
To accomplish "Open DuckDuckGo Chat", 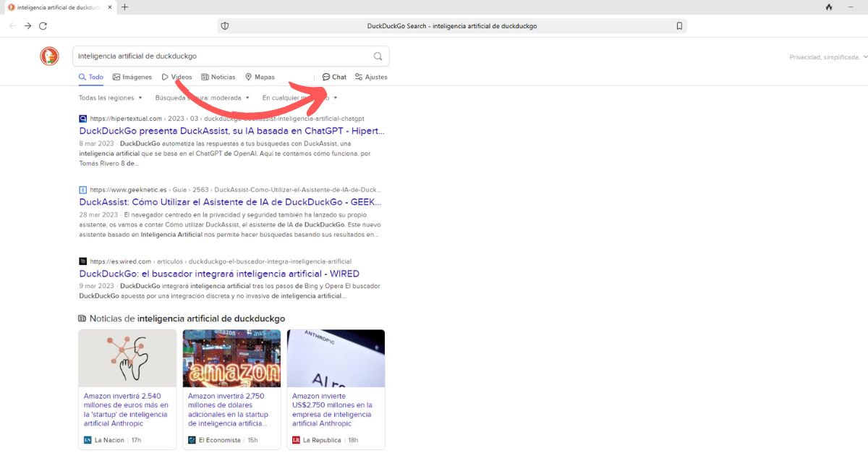I will [x=334, y=77].
